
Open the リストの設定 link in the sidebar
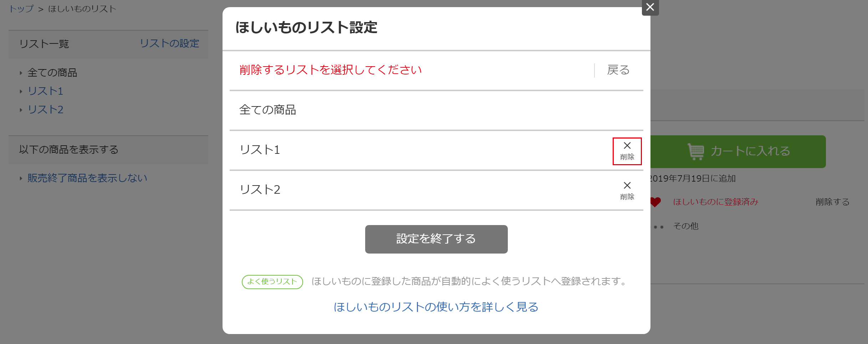pos(169,43)
